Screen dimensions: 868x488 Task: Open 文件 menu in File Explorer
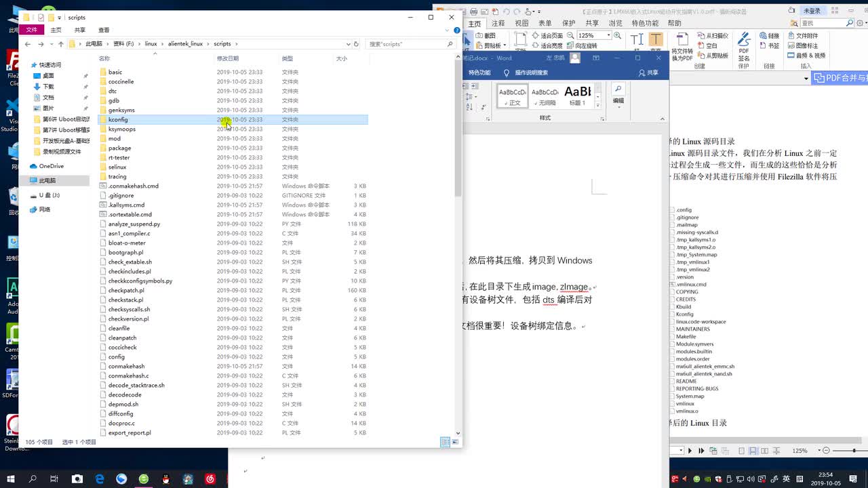[x=32, y=30]
